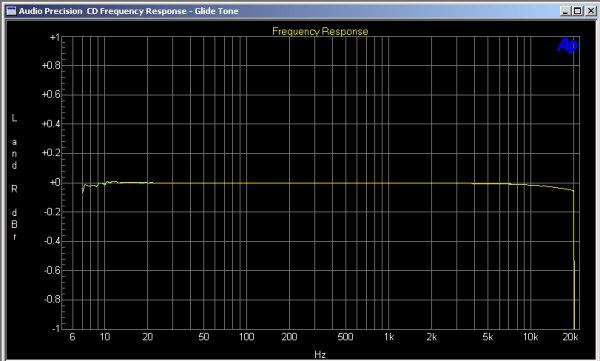Click the +0.6 Y axis label

click(x=51, y=95)
